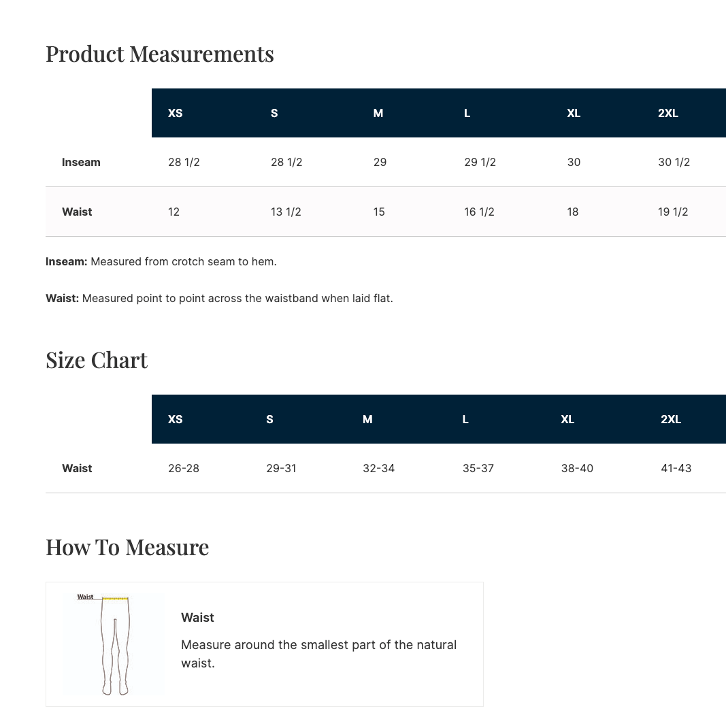
Task: Click the waist measurement leggings illustration
Action: pos(114,644)
